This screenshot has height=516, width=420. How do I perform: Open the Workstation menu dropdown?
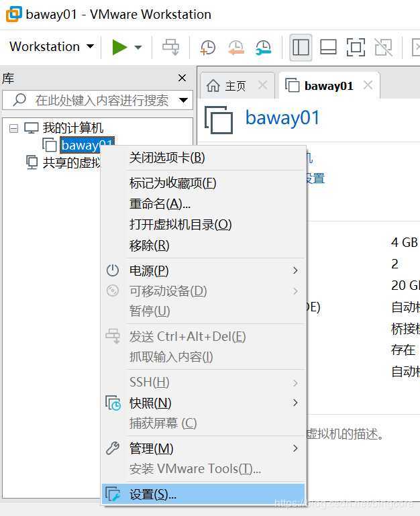coord(52,47)
